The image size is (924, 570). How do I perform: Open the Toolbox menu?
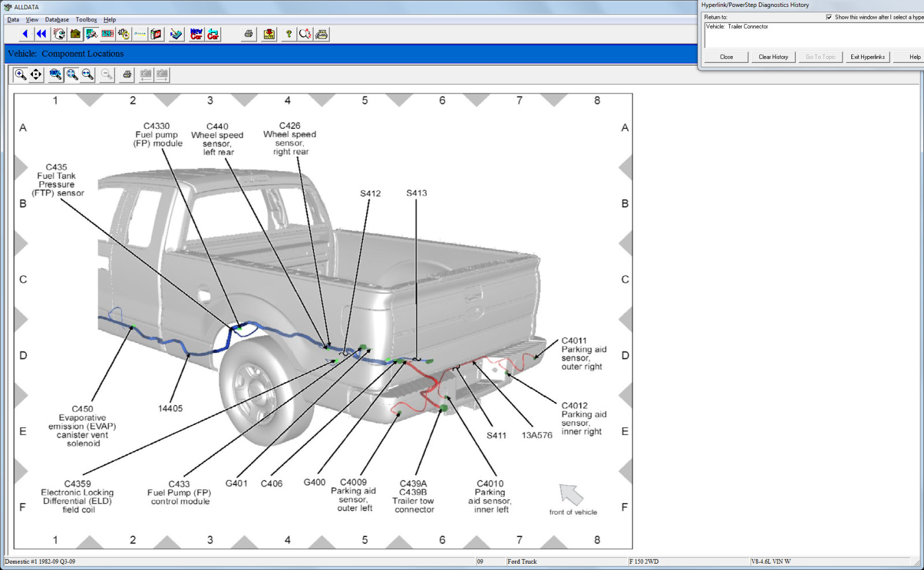click(86, 19)
